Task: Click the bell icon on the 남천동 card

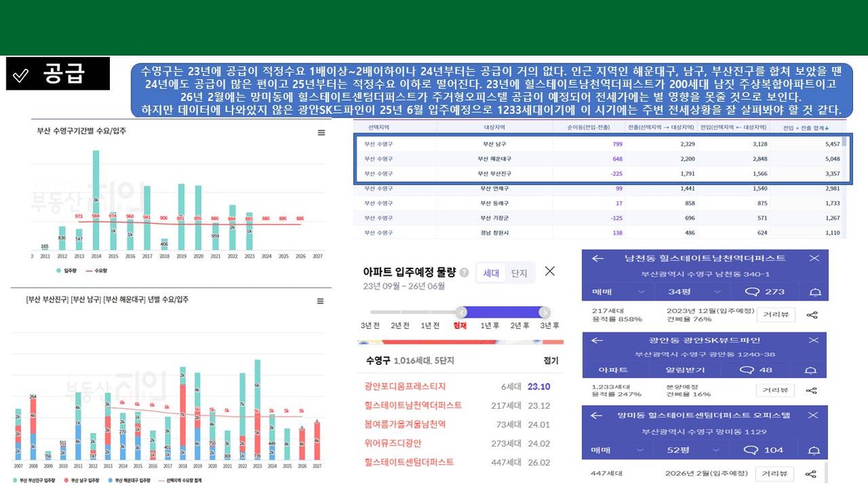Action: [814, 292]
